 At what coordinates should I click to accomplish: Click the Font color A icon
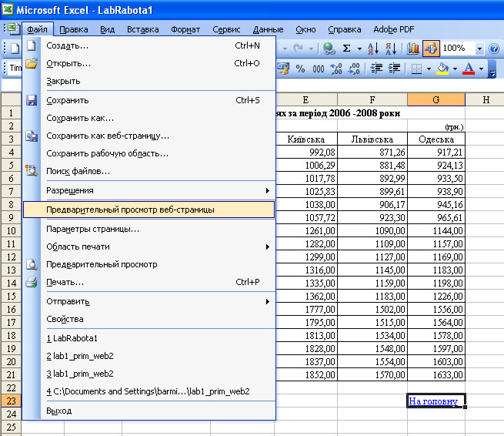tap(469, 69)
